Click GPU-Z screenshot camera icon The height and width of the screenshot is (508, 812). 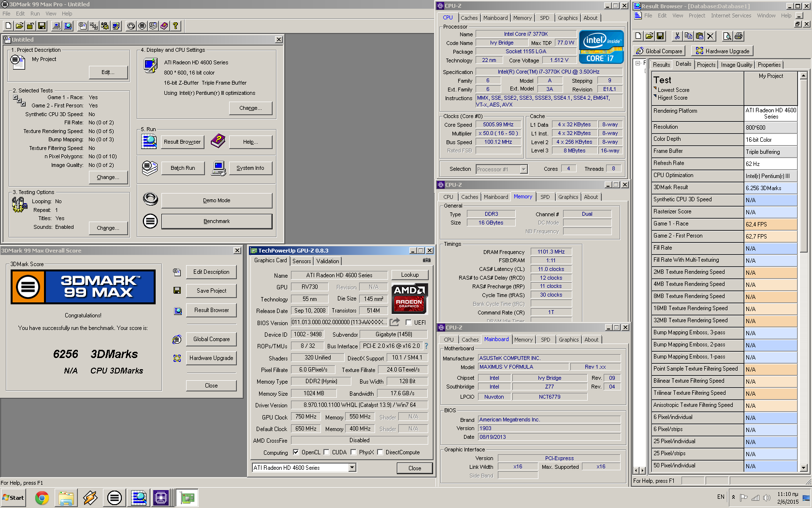click(426, 260)
